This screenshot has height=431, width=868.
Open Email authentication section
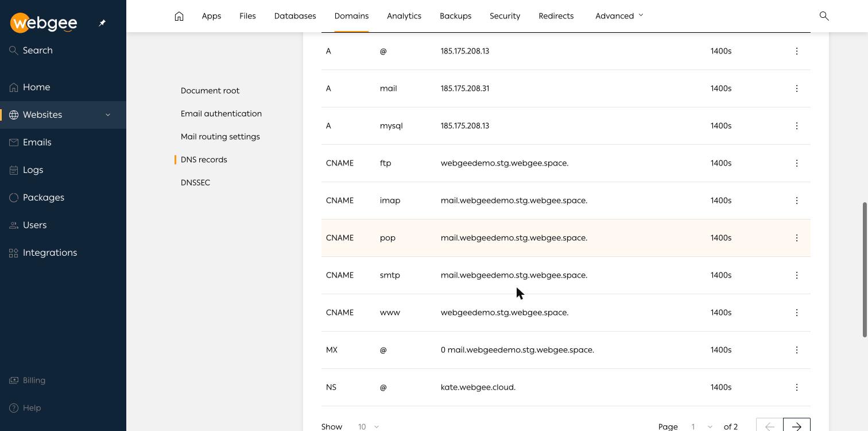click(221, 114)
